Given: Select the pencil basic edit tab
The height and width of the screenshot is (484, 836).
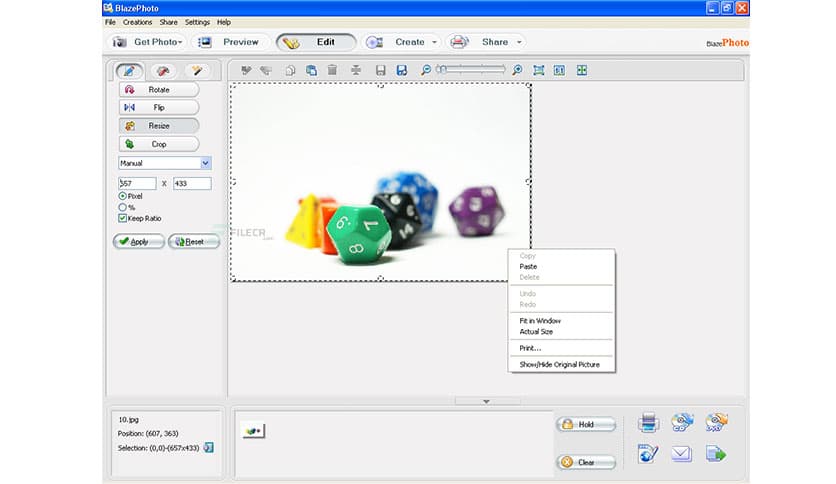Looking at the screenshot, I should click(x=129, y=71).
